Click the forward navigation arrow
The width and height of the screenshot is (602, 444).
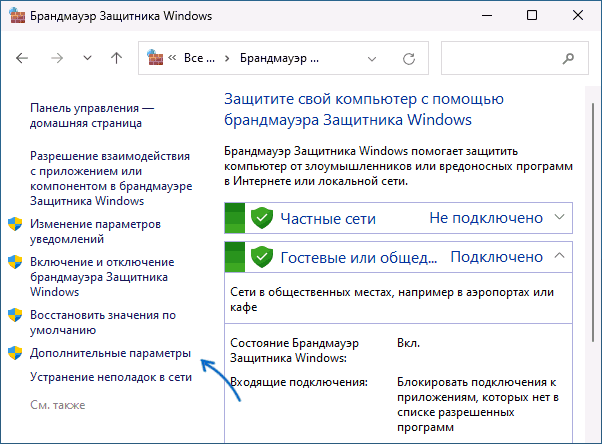pos(57,58)
